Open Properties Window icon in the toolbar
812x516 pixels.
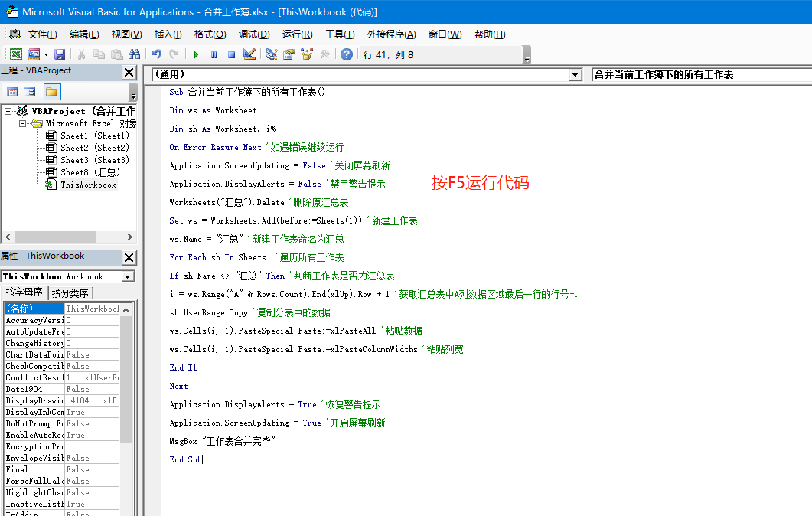point(289,54)
